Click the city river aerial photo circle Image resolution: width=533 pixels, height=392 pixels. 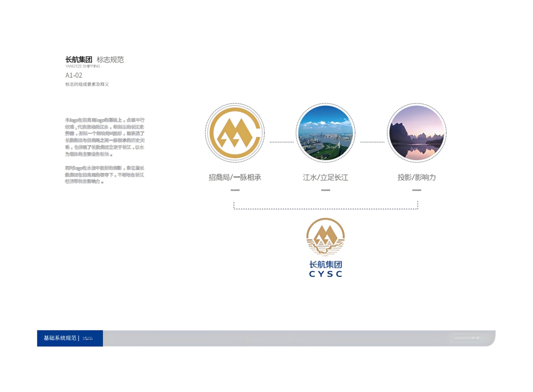[x=325, y=133]
